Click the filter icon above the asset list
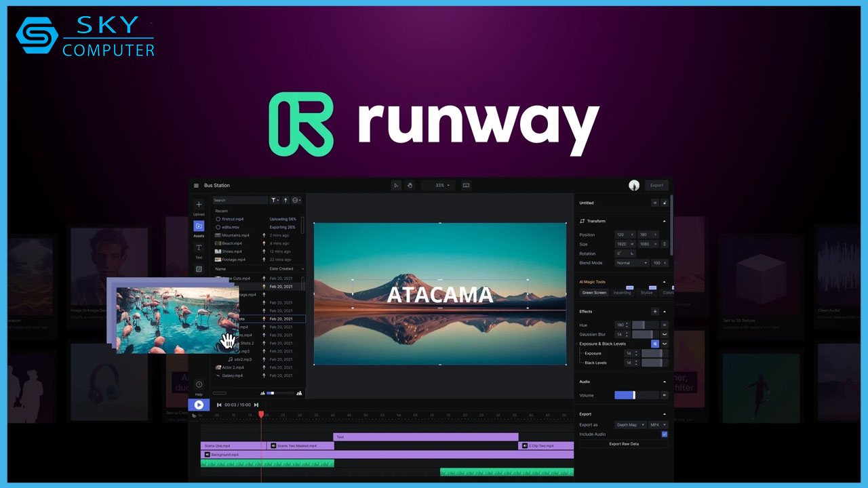The width and height of the screenshot is (868, 488). click(x=275, y=200)
